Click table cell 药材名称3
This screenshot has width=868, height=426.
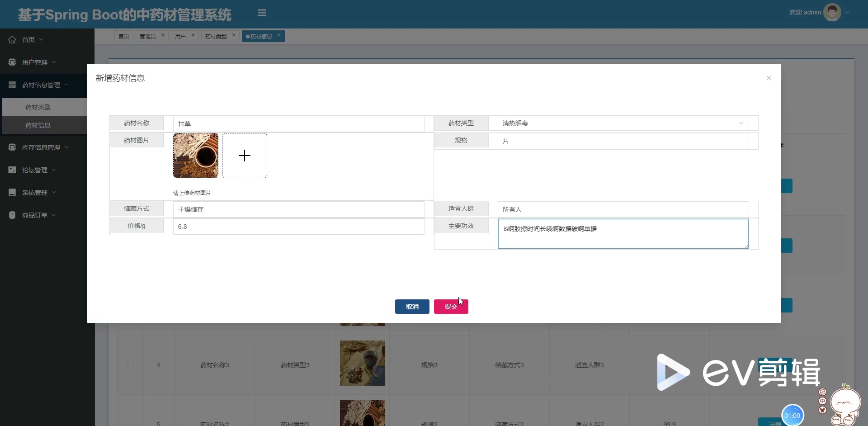[x=215, y=365]
